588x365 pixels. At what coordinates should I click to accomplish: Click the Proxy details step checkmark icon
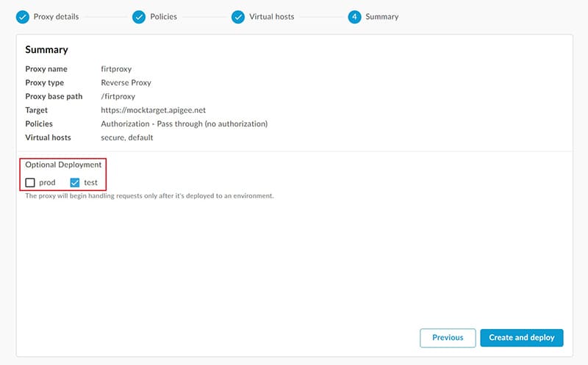point(23,17)
